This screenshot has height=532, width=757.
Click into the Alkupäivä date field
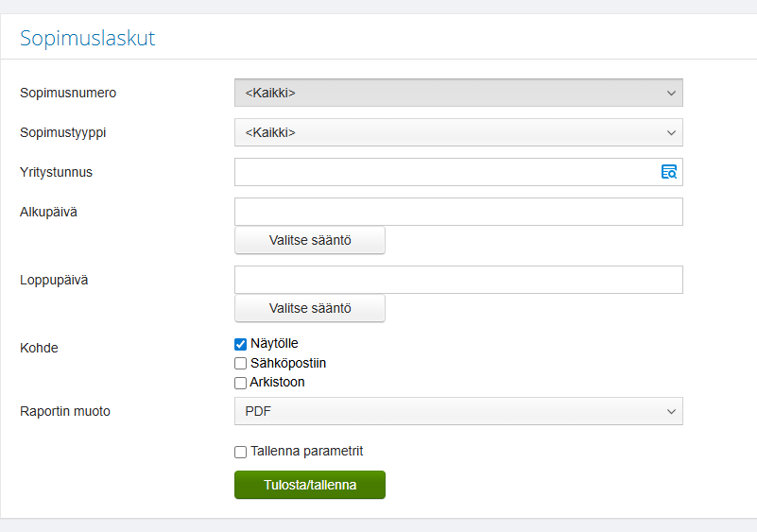[458, 212]
